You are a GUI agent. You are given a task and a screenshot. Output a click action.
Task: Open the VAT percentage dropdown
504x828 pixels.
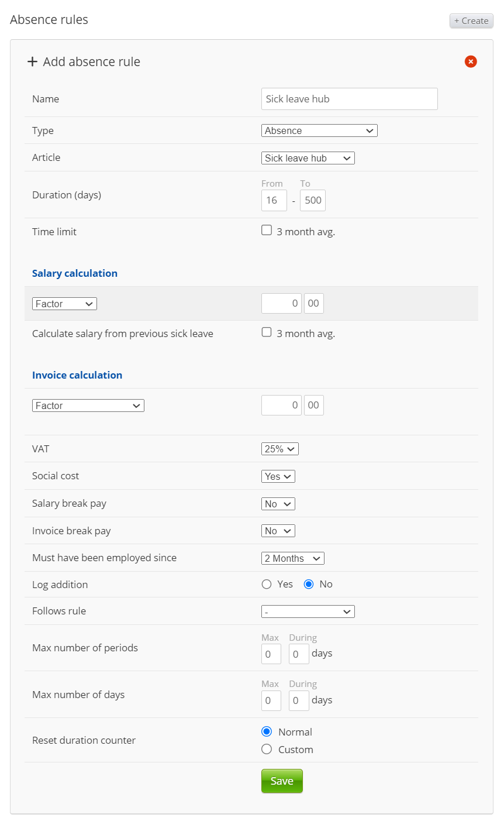[x=279, y=449]
